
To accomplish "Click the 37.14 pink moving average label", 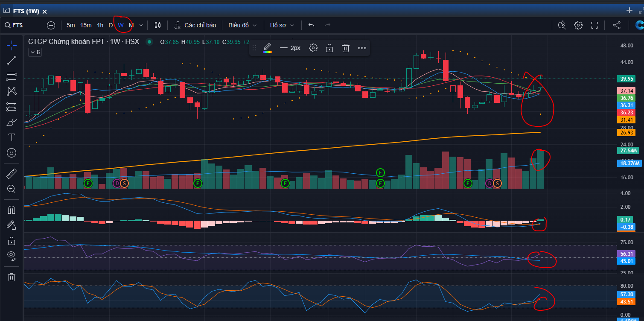I will point(627,90).
